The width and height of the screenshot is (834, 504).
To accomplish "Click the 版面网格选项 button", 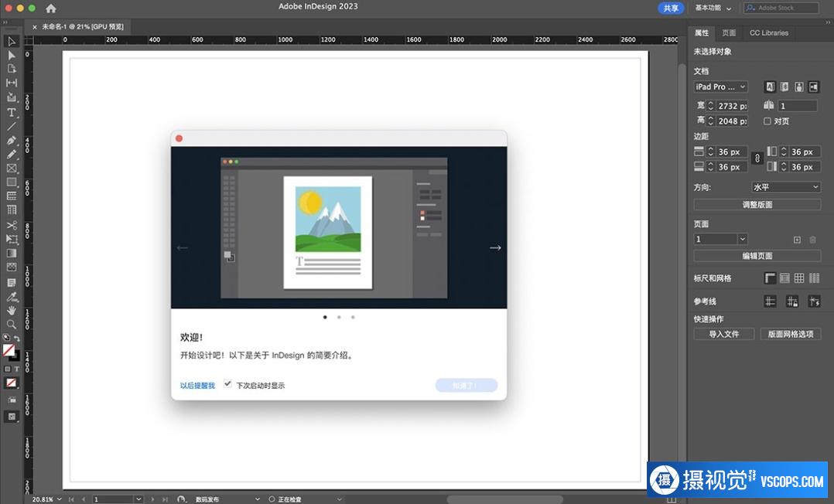I will click(791, 335).
